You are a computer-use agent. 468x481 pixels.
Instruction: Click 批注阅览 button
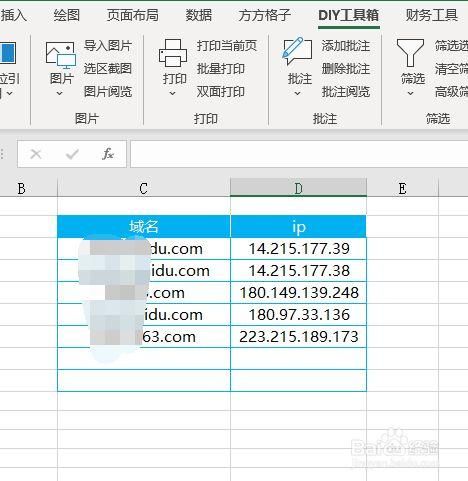coord(346,92)
